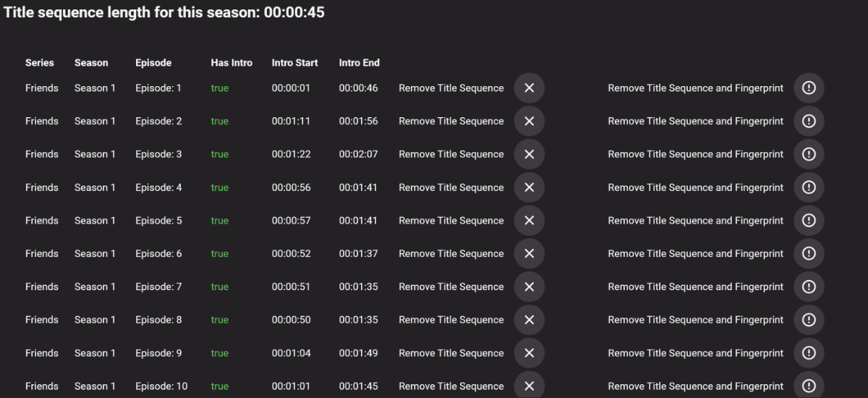Click the Episode column header
Screen dimensions: 868x398
click(153, 63)
